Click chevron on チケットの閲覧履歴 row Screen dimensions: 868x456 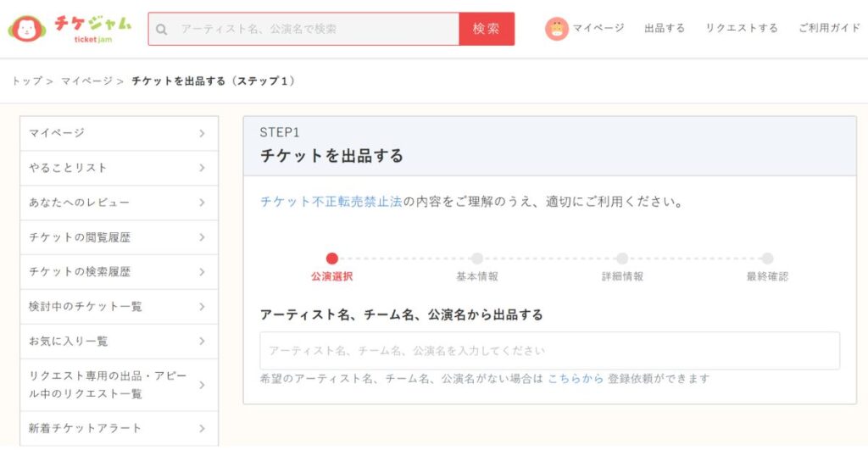point(202,237)
